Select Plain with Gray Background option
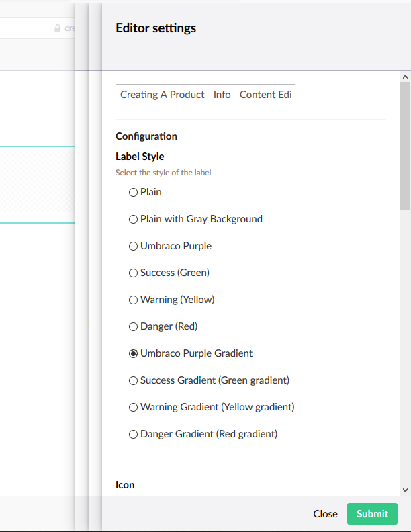The width and height of the screenshot is (411, 532). tap(133, 220)
